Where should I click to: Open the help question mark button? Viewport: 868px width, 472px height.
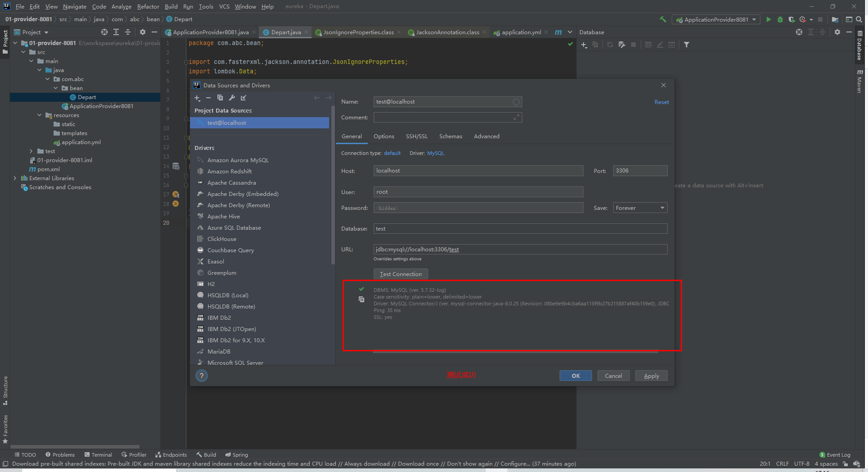coord(202,376)
